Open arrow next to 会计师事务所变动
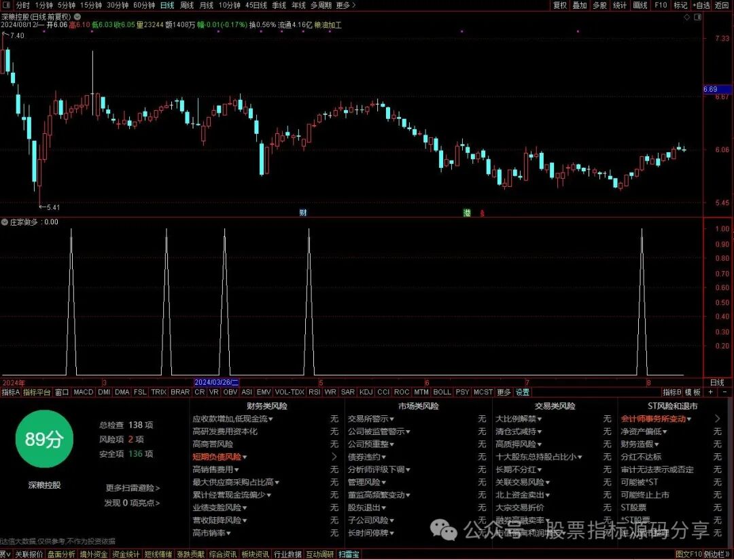The image size is (734, 560). [718, 419]
